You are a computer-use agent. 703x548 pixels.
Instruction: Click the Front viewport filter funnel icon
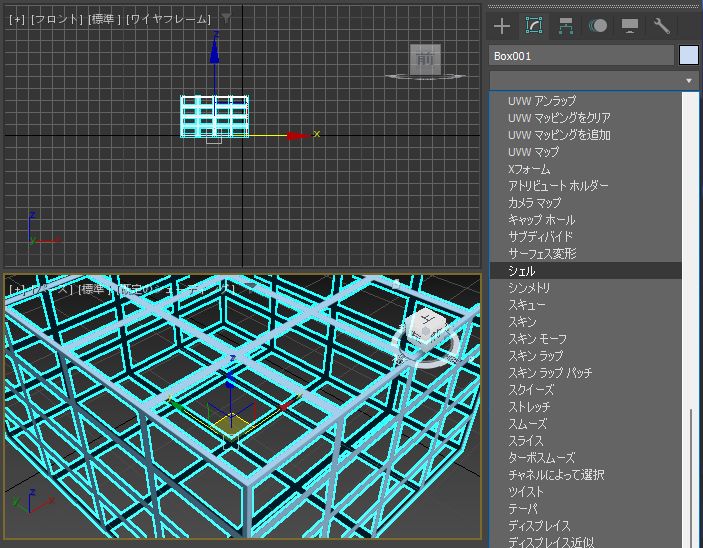[226, 18]
